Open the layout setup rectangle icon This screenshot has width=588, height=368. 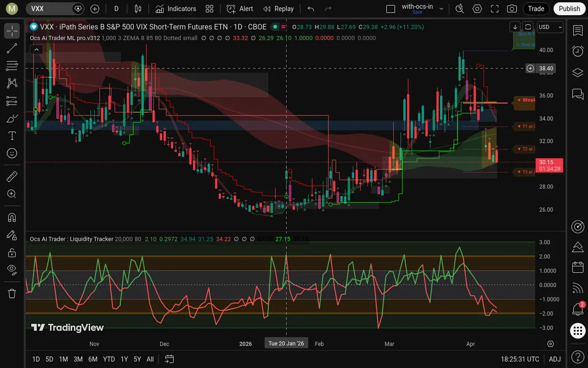[391, 9]
